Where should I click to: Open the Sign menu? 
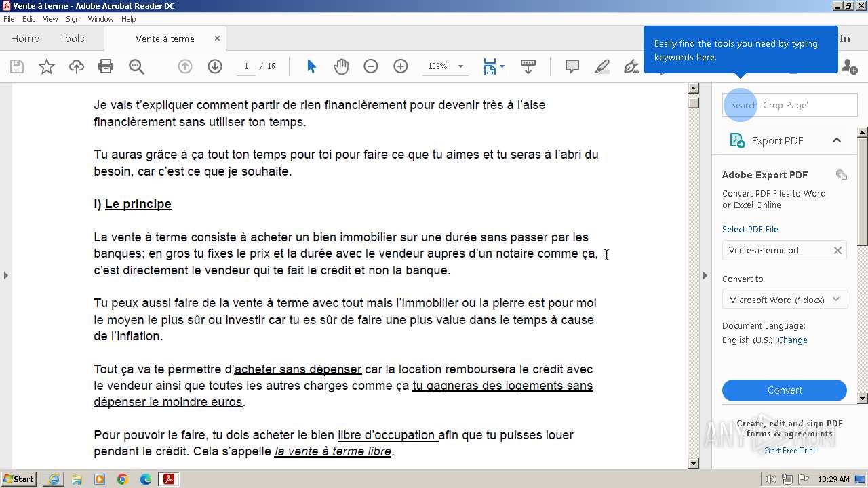pyautogui.click(x=73, y=19)
